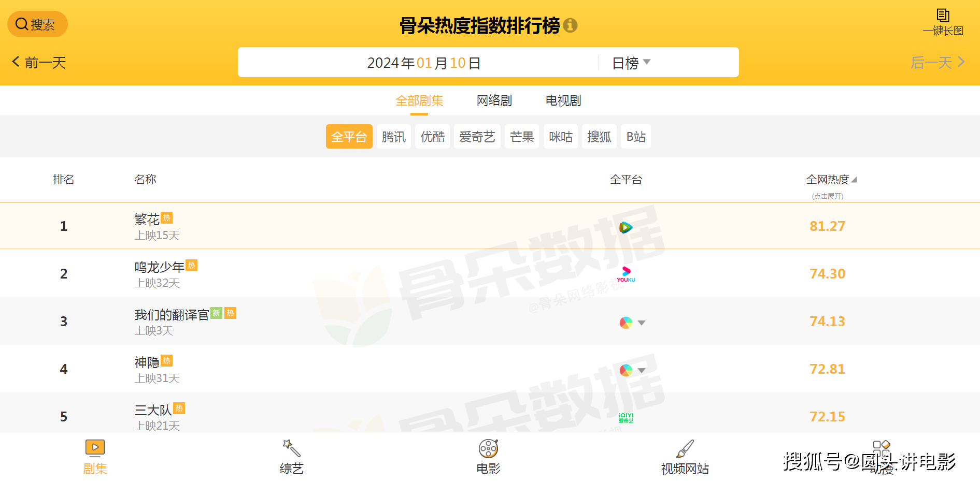Click rank number 1
This screenshot has width=980, height=482.
(x=64, y=226)
